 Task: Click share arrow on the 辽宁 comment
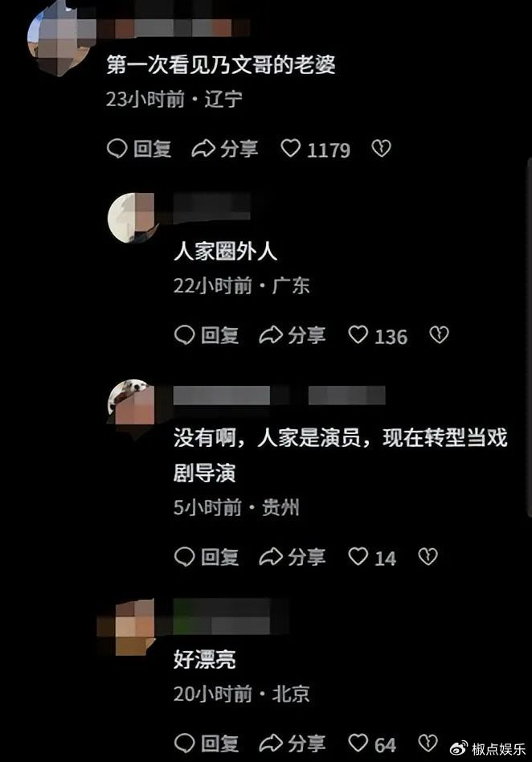tap(225, 149)
